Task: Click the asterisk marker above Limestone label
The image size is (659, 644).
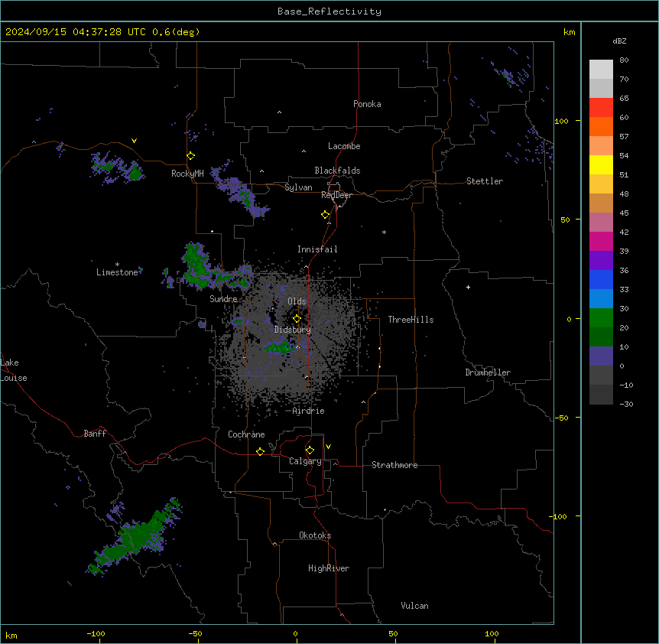Action: 117,265
